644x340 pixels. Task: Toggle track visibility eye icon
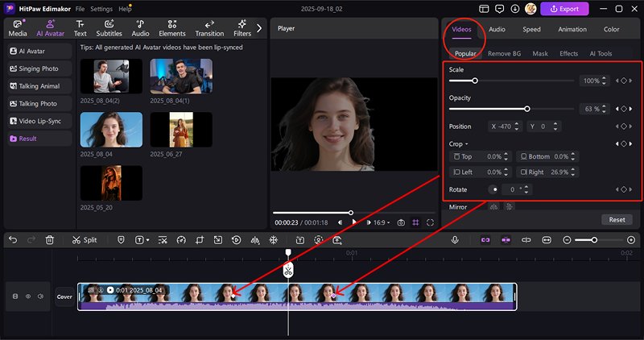(28, 296)
